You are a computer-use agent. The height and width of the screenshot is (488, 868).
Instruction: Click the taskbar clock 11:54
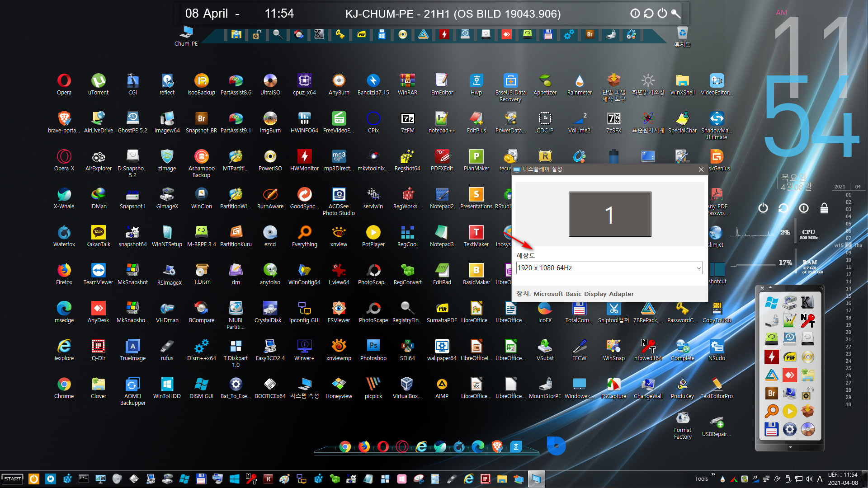point(843,475)
